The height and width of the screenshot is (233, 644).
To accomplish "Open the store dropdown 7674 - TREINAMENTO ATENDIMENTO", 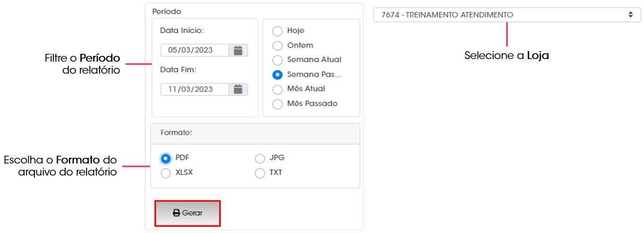I will tap(507, 15).
